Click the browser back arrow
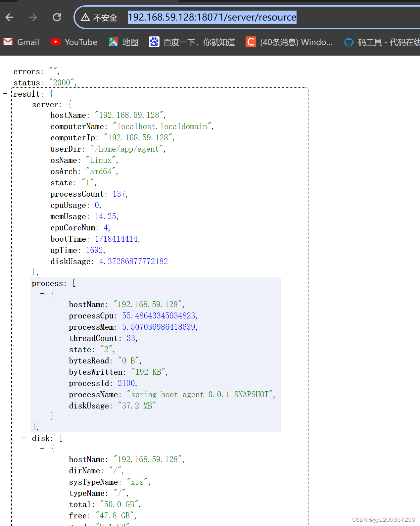This screenshot has width=420, height=526. coord(10,17)
